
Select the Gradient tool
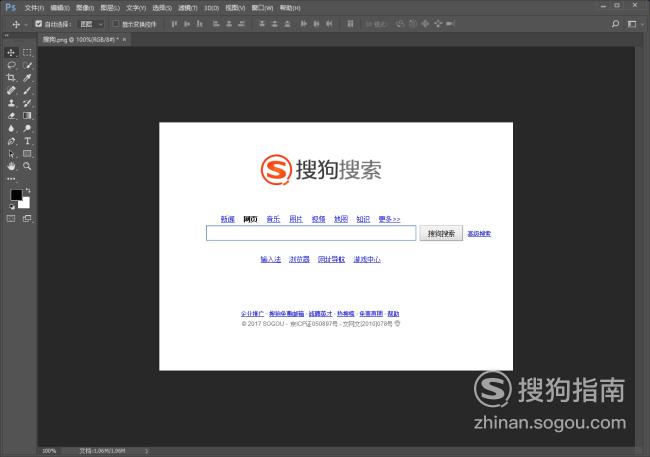point(27,116)
